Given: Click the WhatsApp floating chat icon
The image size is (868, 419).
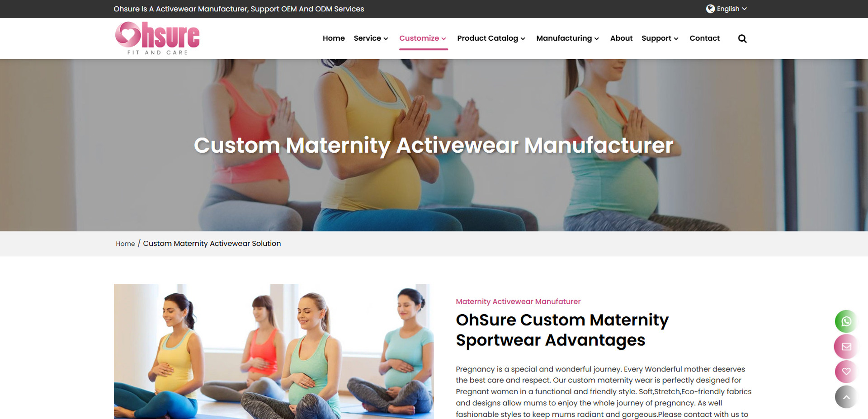Looking at the screenshot, I should [846, 321].
